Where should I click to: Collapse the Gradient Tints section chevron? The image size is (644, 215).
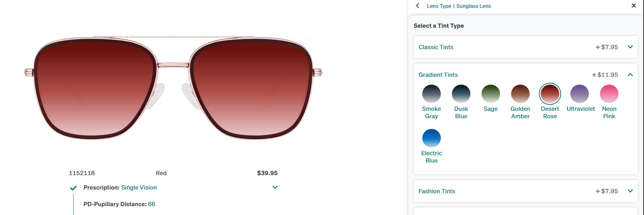click(630, 75)
